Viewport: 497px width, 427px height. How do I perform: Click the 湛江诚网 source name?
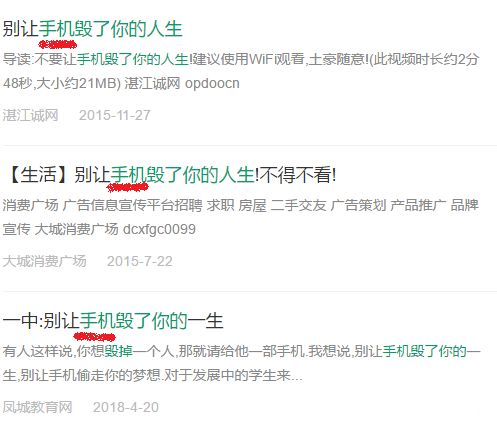31,115
